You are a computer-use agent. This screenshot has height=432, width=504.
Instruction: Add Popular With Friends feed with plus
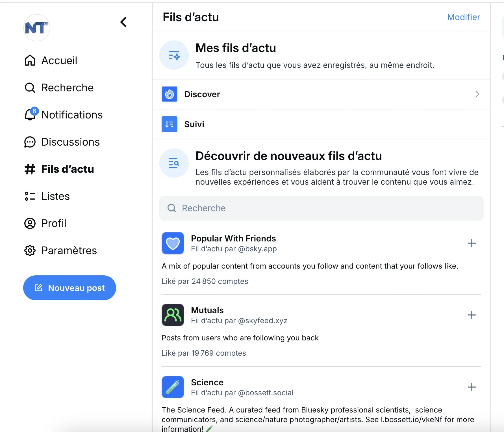point(472,243)
